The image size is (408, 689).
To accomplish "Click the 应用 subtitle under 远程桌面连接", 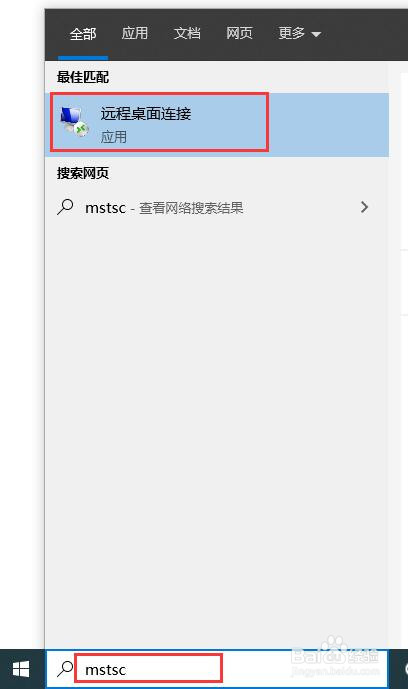I will 114,137.
